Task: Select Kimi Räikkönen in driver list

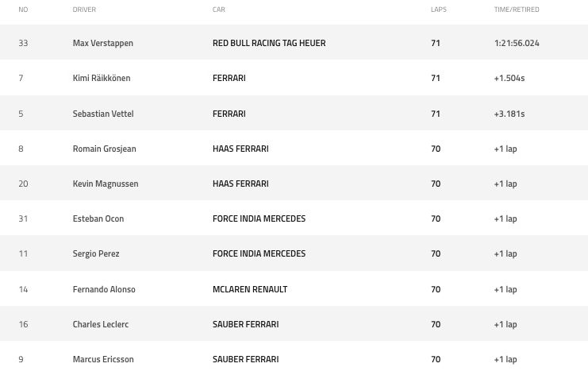Action: pyautogui.click(x=101, y=79)
